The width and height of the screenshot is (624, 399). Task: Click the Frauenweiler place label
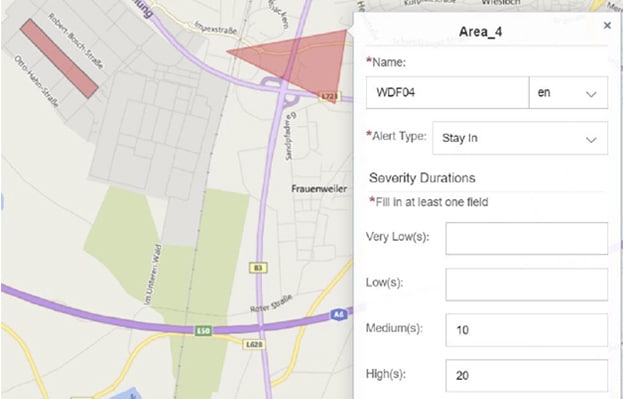319,189
